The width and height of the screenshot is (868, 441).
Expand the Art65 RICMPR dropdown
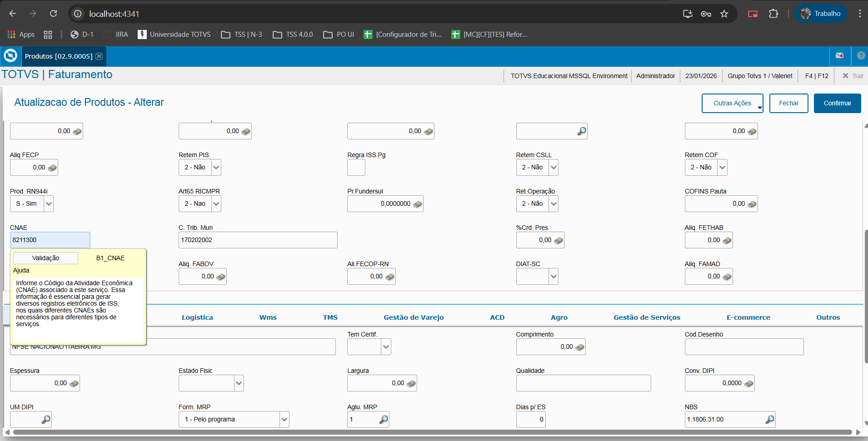click(216, 204)
